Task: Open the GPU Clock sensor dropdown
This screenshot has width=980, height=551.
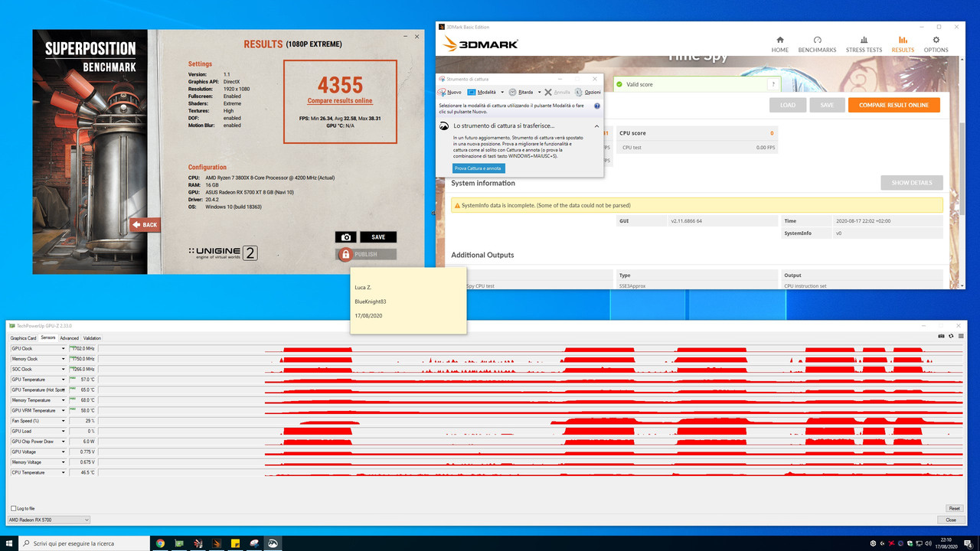Action: (x=64, y=348)
